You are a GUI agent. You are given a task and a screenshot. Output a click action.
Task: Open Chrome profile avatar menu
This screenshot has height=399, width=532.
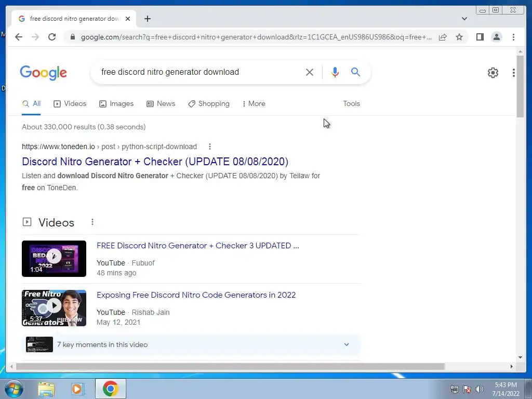tap(497, 37)
